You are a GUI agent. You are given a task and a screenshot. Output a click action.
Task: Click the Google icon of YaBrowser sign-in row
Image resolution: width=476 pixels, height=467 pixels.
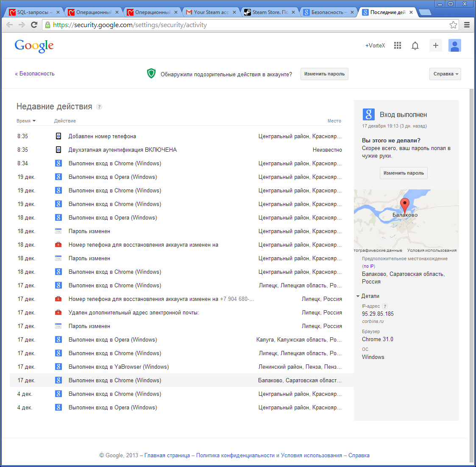pos(58,367)
